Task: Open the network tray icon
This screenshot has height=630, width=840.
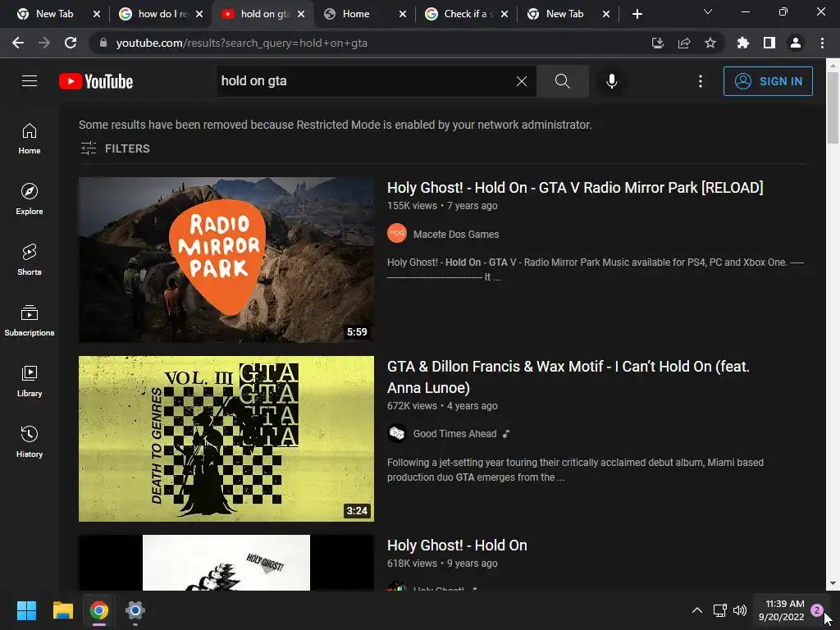Action: 719,610
